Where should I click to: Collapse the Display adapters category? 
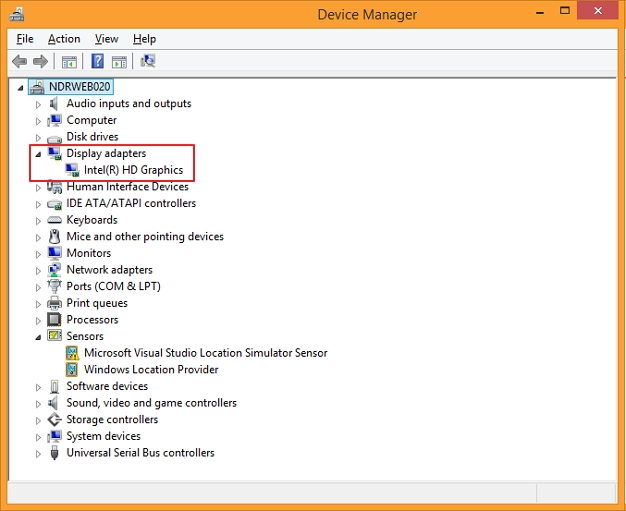tap(39, 154)
